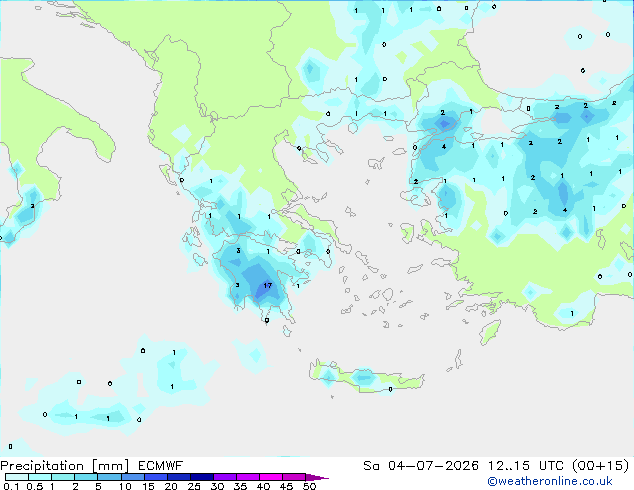This screenshot has width=634, height=490.
Task: Select the 30–35 mm purple swatch
Action: pyautogui.click(x=225, y=477)
